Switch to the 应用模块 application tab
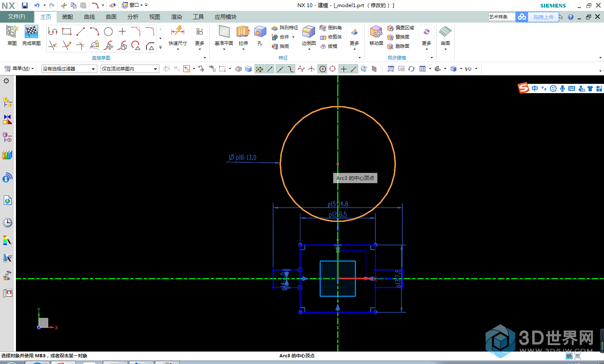This screenshot has height=364, width=604. [x=226, y=17]
